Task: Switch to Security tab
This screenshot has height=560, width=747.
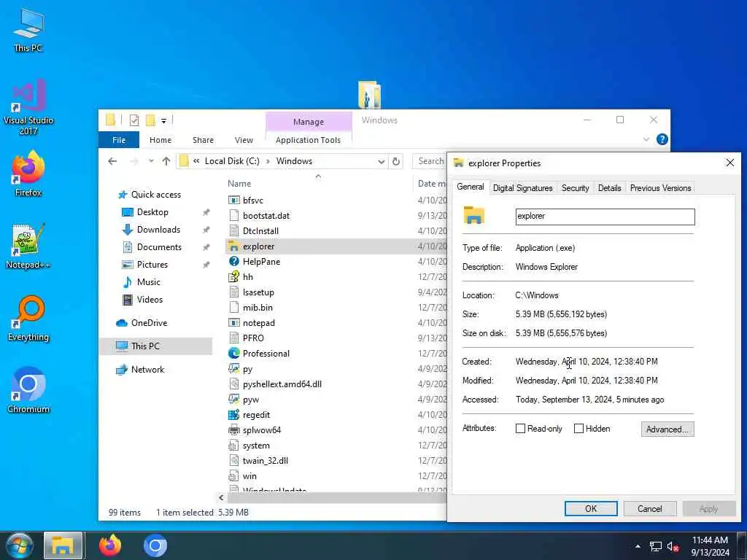Action: 575,188
